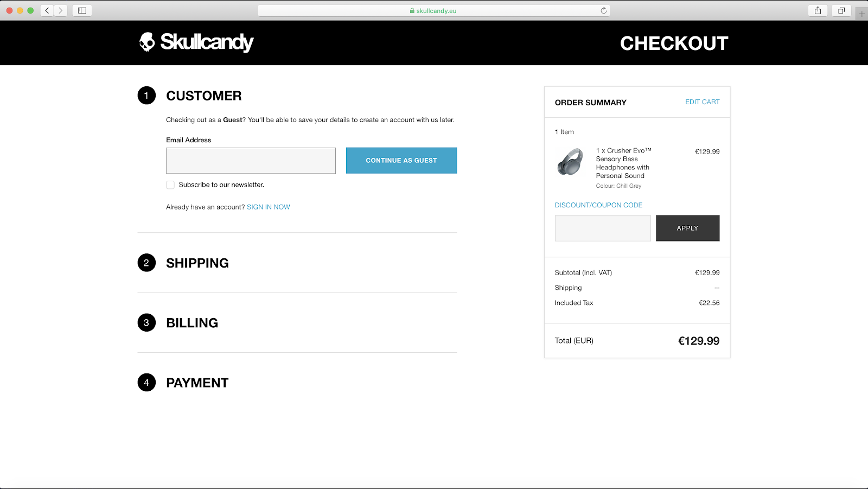Screen dimensions: 868x489
Task: Click the Continue As Guest button
Action: (x=401, y=161)
